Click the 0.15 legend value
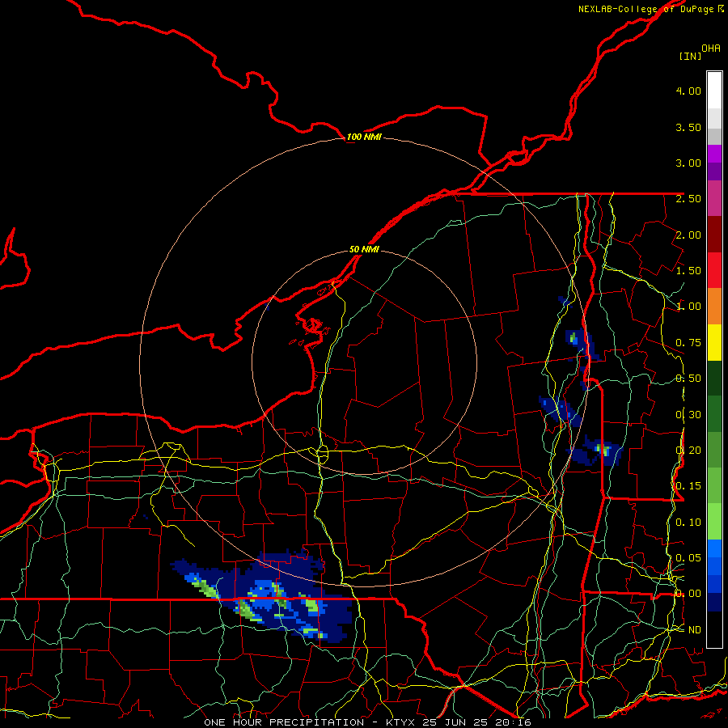 (688, 486)
